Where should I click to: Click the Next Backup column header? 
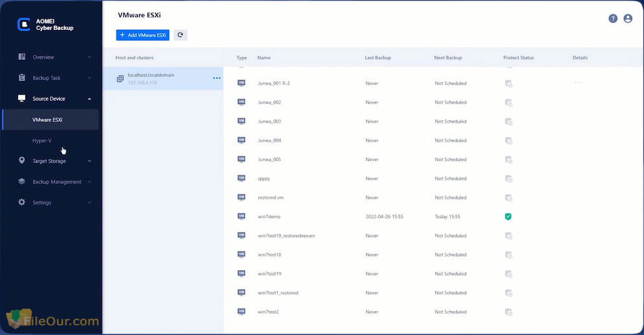448,58
